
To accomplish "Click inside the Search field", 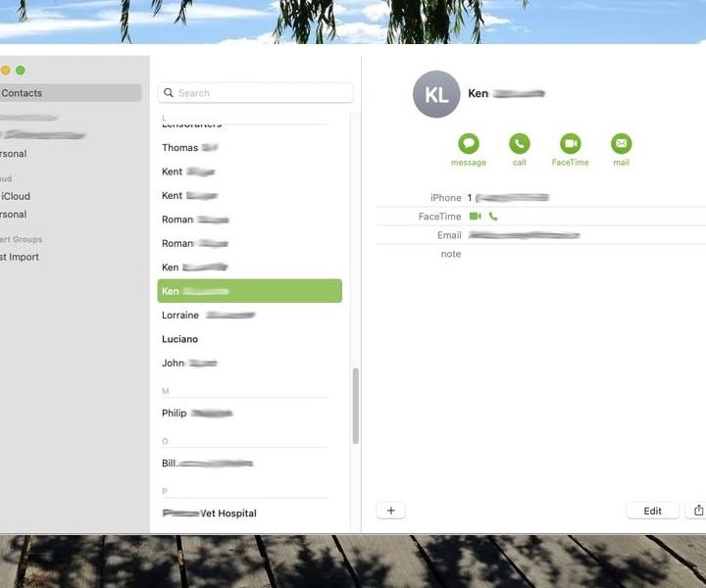I will point(260,93).
